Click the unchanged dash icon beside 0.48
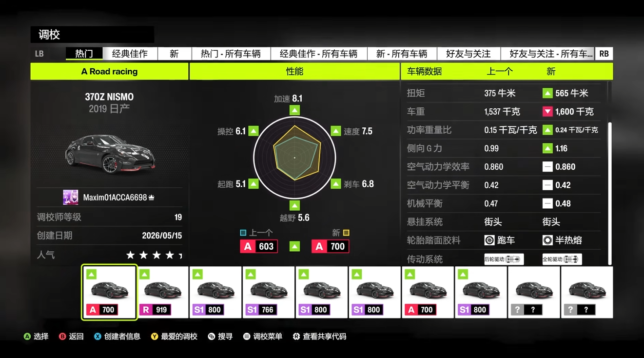Image resolution: width=644 pixels, height=358 pixels. [x=547, y=203]
